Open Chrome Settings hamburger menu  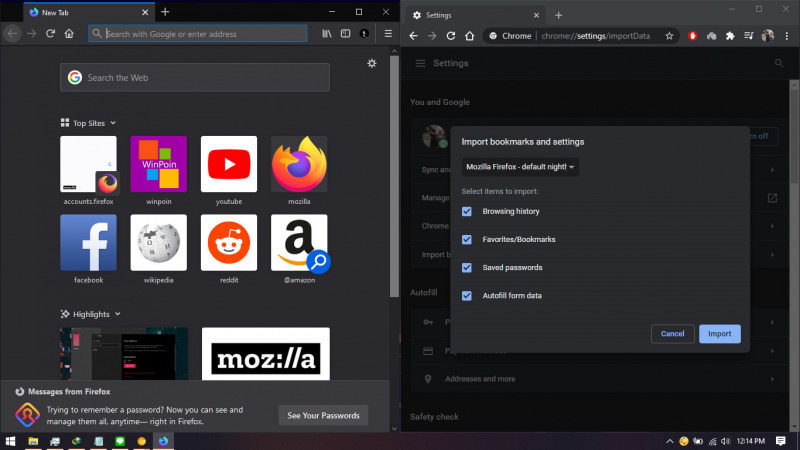[420, 63]
